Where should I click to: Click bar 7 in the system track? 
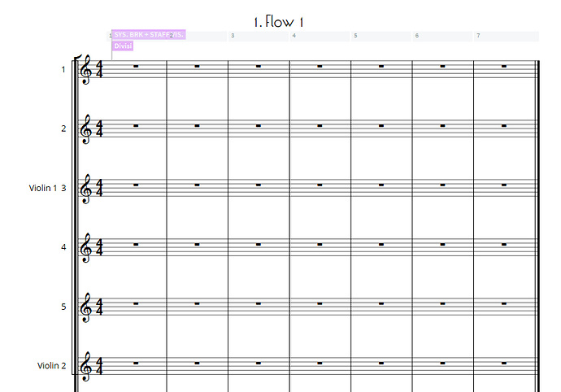click(x=505, y=36)
